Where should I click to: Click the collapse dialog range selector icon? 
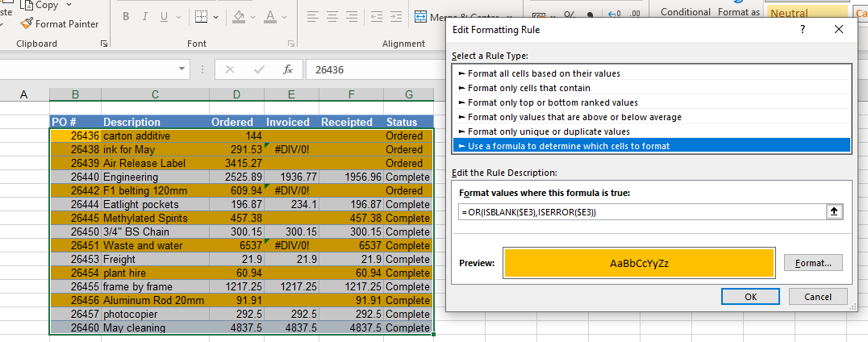[834, 211]
